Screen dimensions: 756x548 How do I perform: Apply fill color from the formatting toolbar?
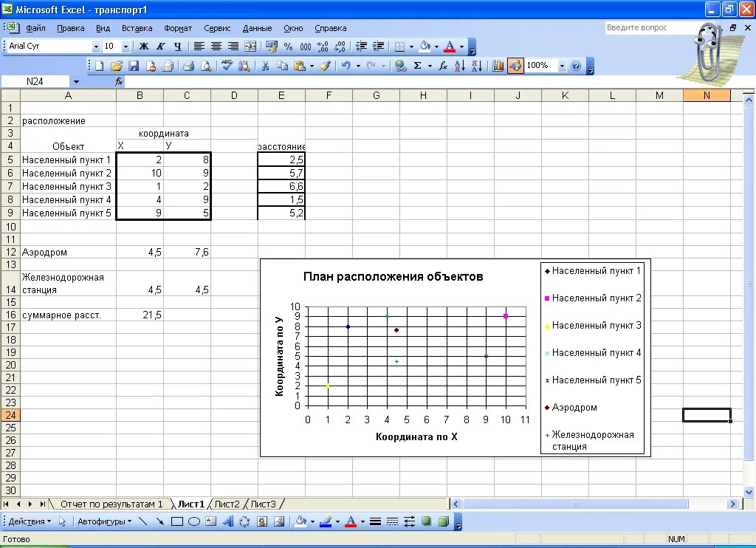coord(425,47)
